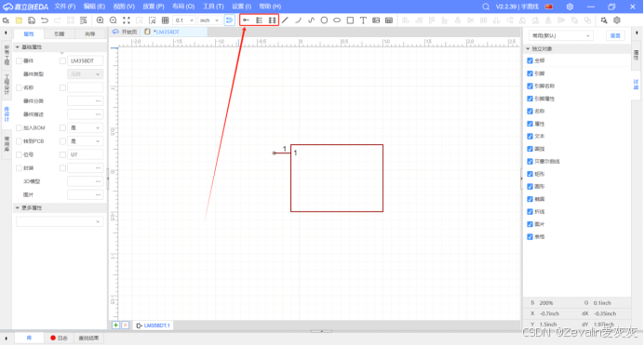
Task: Open the 日志 log tab at bottom
Action: (59, 338)
